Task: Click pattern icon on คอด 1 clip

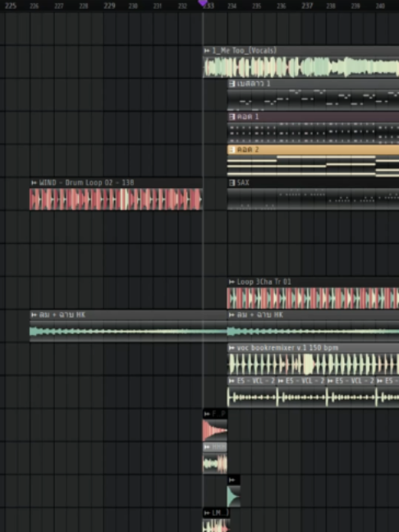Action: coord(232,117)
